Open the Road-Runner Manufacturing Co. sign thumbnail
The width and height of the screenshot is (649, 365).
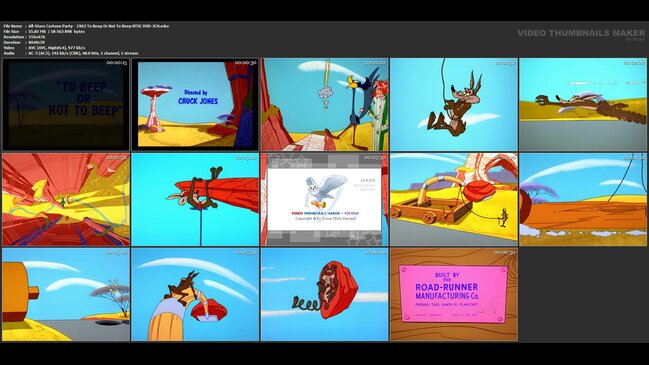(454, 294)
